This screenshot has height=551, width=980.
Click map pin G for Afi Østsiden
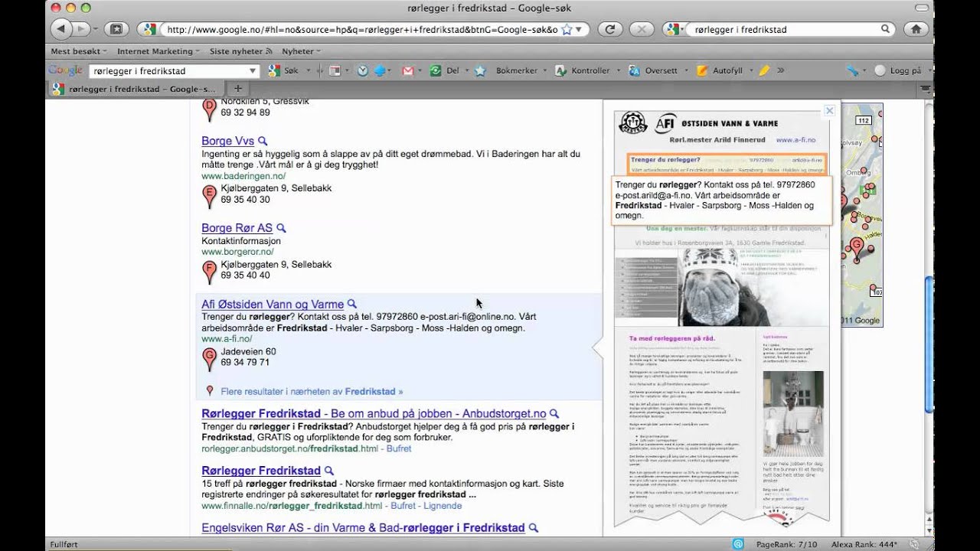[209, 359]
